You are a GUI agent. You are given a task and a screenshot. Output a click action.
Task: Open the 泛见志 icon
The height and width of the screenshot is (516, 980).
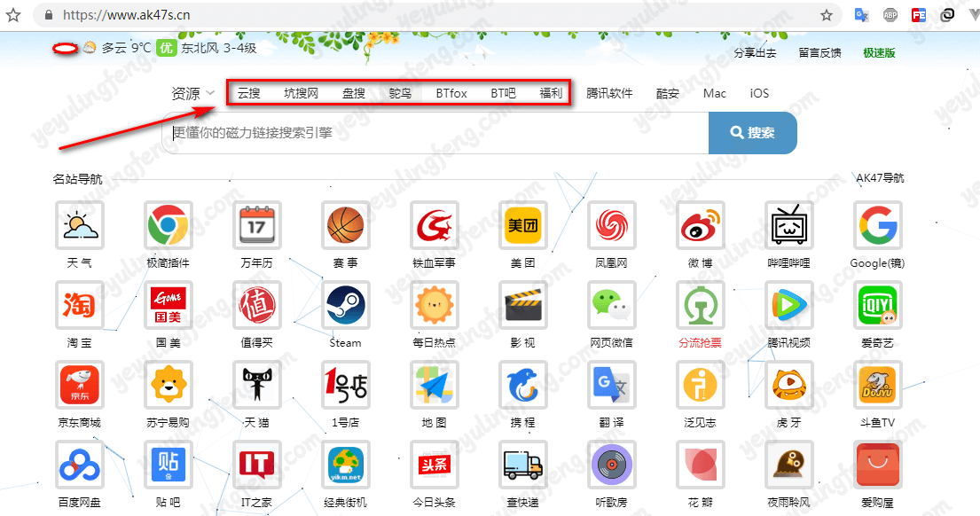(701, 385)
